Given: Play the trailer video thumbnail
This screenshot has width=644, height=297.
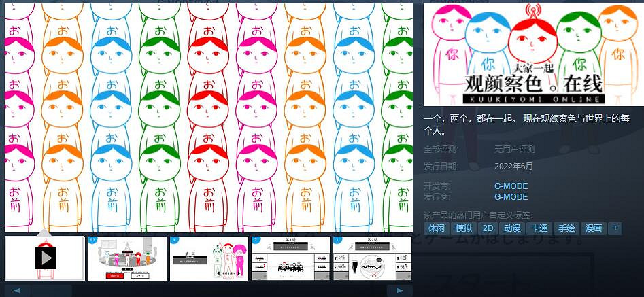Looking at the screenshot, I should 45,258.
